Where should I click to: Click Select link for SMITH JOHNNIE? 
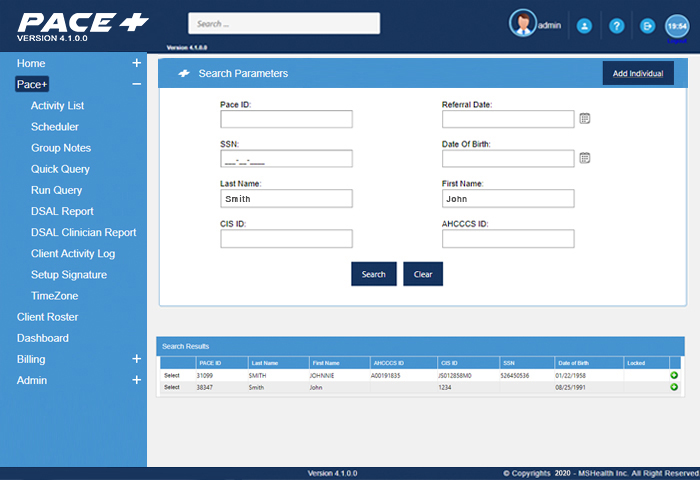(x=171, y=376)
